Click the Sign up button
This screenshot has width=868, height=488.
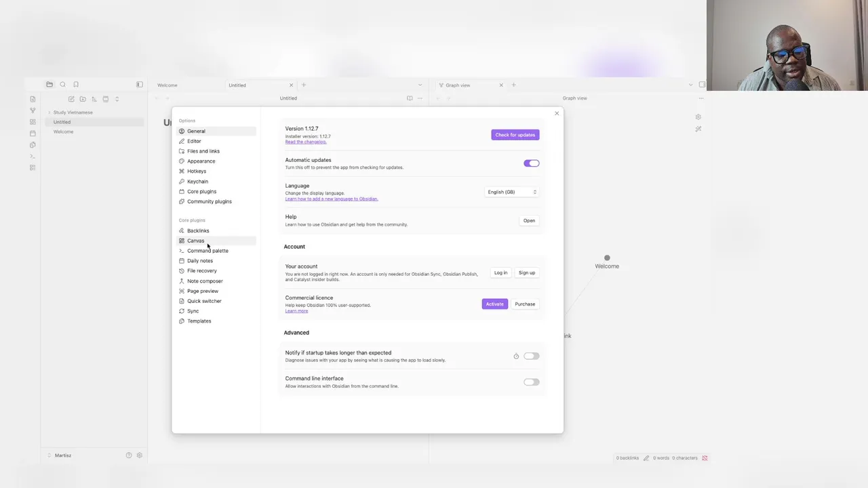pyautogui.click(x=527, y=272)
